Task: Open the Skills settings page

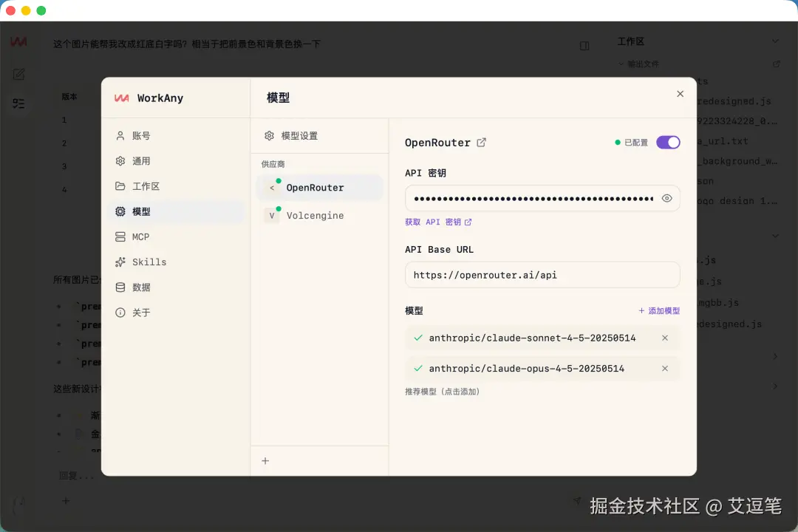Action: [176, 262]
